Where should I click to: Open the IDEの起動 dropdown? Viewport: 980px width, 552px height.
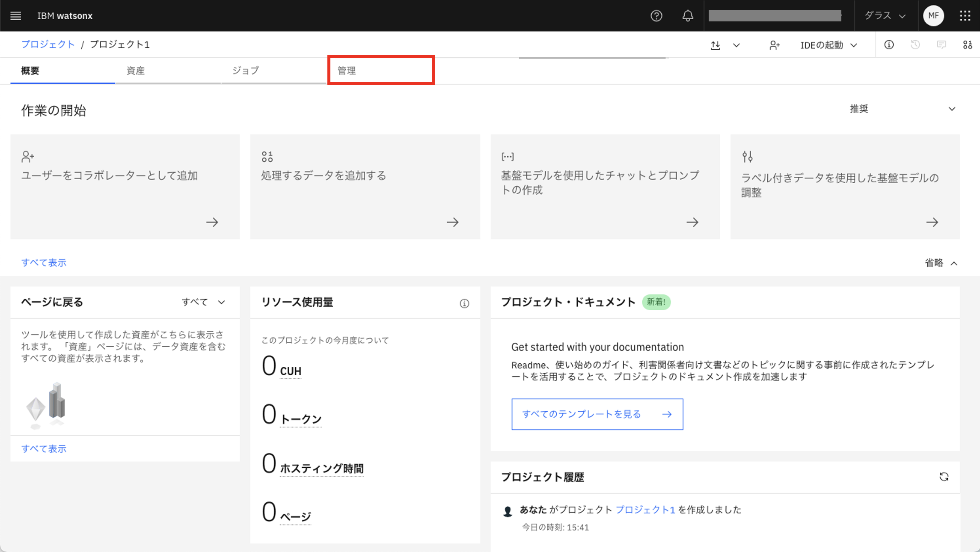[x=829, y=45]
